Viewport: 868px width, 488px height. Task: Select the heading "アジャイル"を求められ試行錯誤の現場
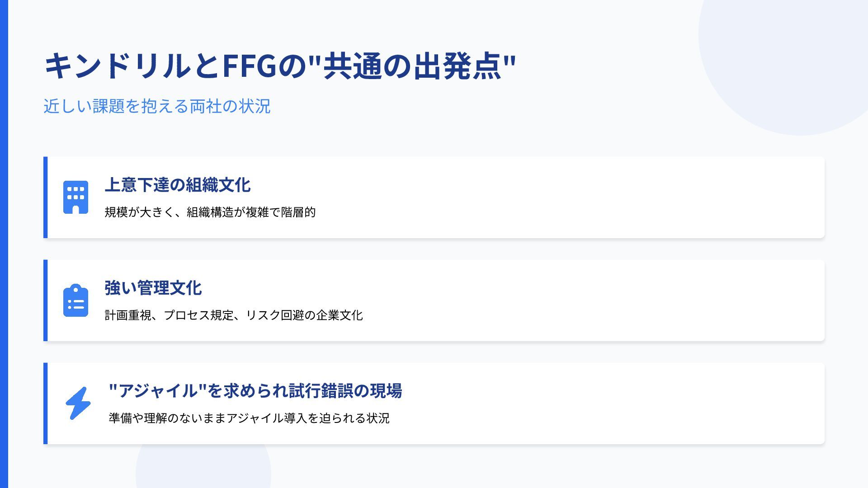[255, 391]
